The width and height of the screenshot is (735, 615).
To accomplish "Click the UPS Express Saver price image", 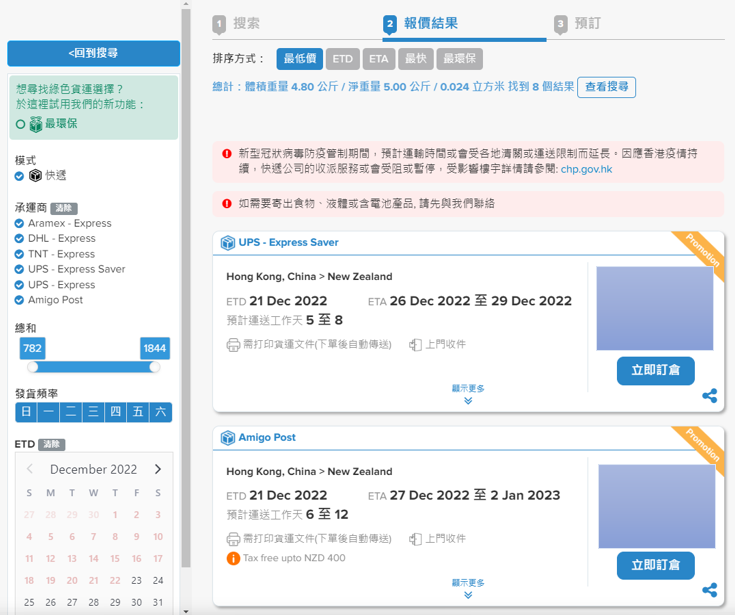I will tap(655, 308).
